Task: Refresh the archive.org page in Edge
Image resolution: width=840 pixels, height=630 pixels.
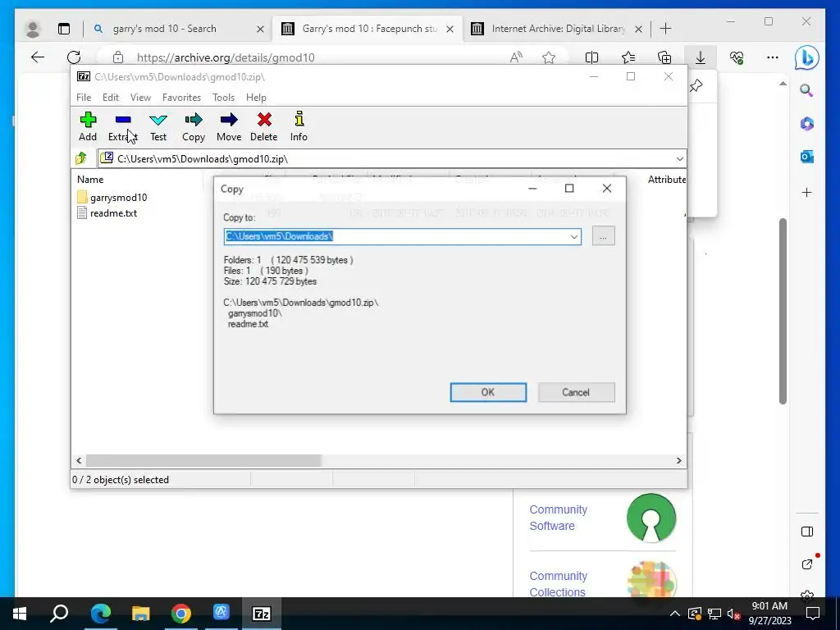Action: tap(74, 57)
